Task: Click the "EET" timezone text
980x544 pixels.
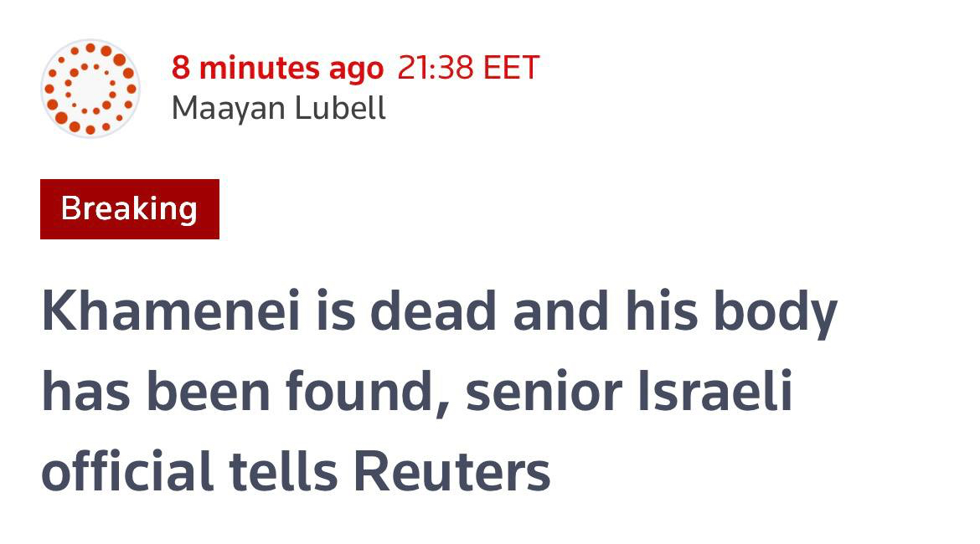Action: coord(511,68)
